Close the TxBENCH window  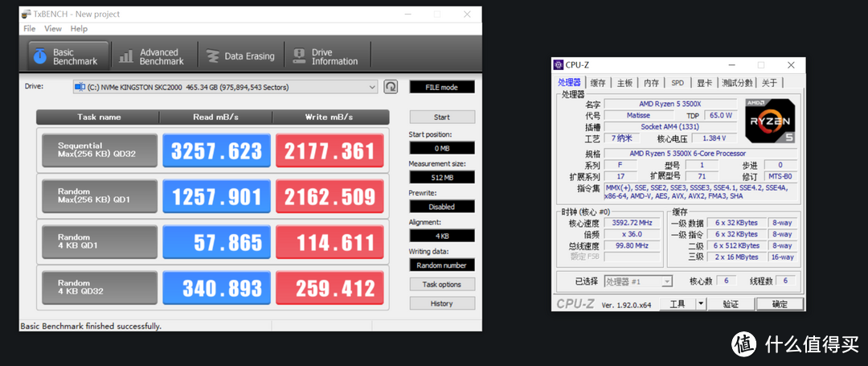point(467,14)
